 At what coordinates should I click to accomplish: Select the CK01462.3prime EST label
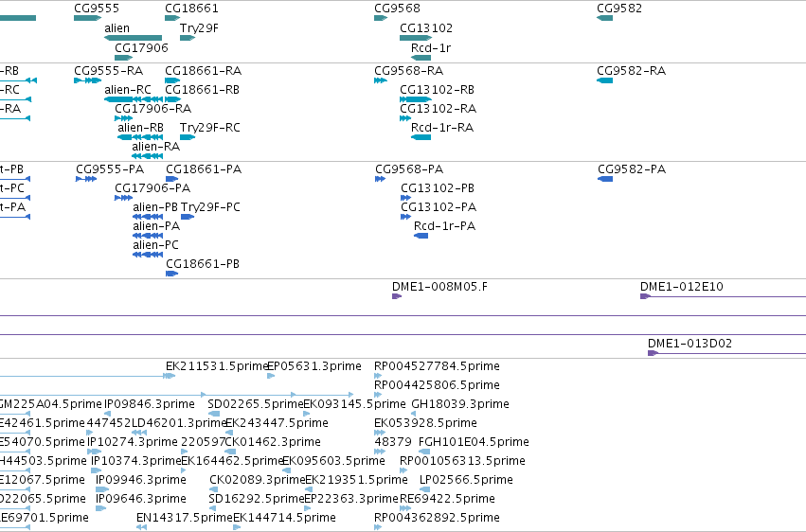273,442
